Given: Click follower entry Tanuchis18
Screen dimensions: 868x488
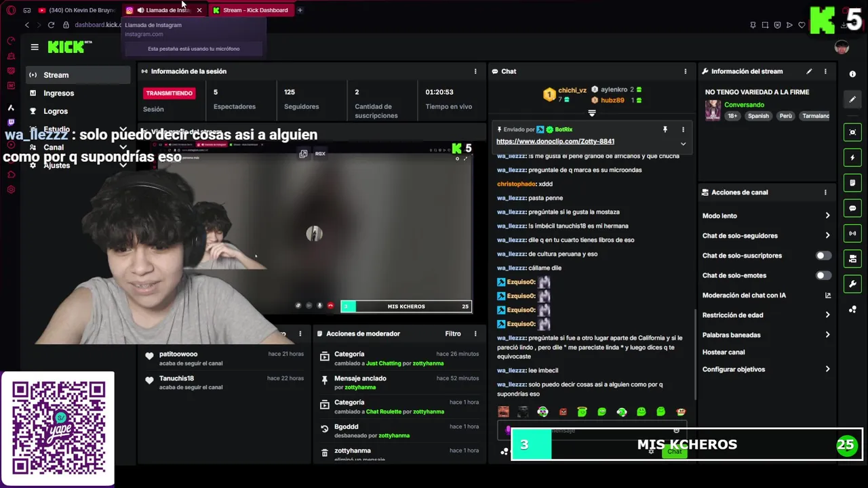Looking at the screenshot, I should coord(224,382).
